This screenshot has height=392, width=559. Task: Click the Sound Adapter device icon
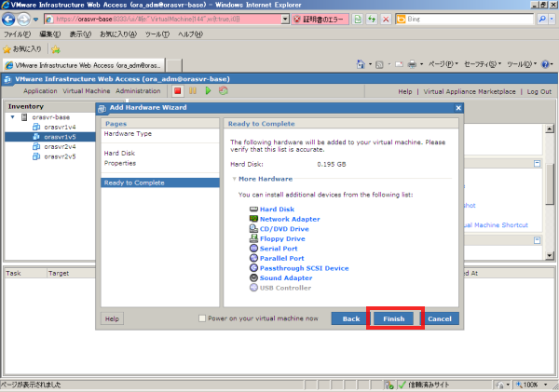[253, 277]
